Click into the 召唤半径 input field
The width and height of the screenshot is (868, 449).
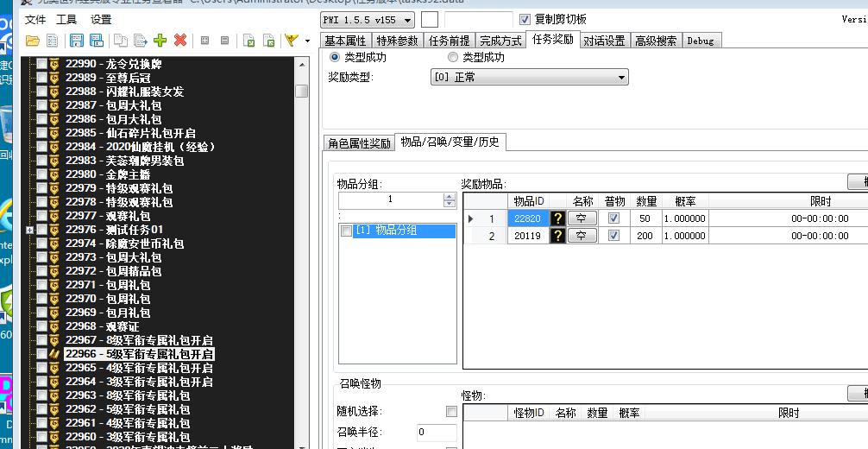click(437, 433)
